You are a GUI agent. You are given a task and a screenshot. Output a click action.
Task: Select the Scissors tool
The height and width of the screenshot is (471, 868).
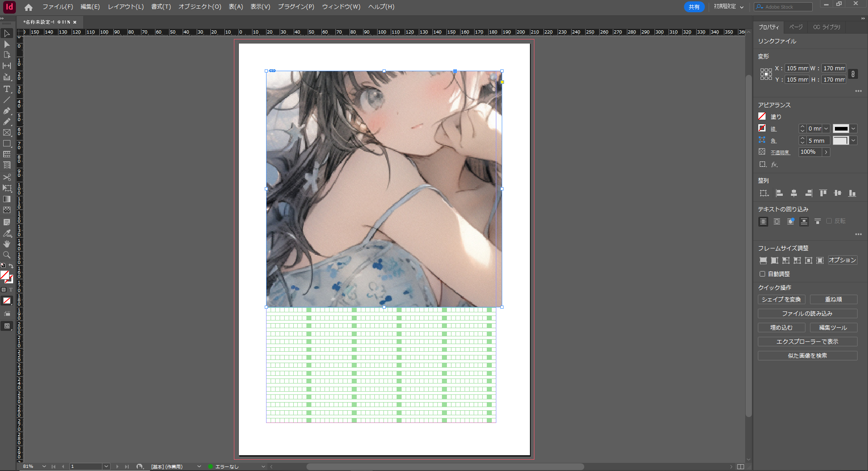click(7, 177)
